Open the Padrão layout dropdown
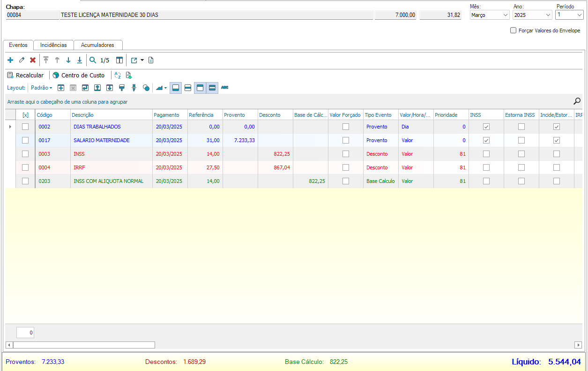Image resolution: width=588 pixels, height=371 pixels. click(x=42, y=88)
